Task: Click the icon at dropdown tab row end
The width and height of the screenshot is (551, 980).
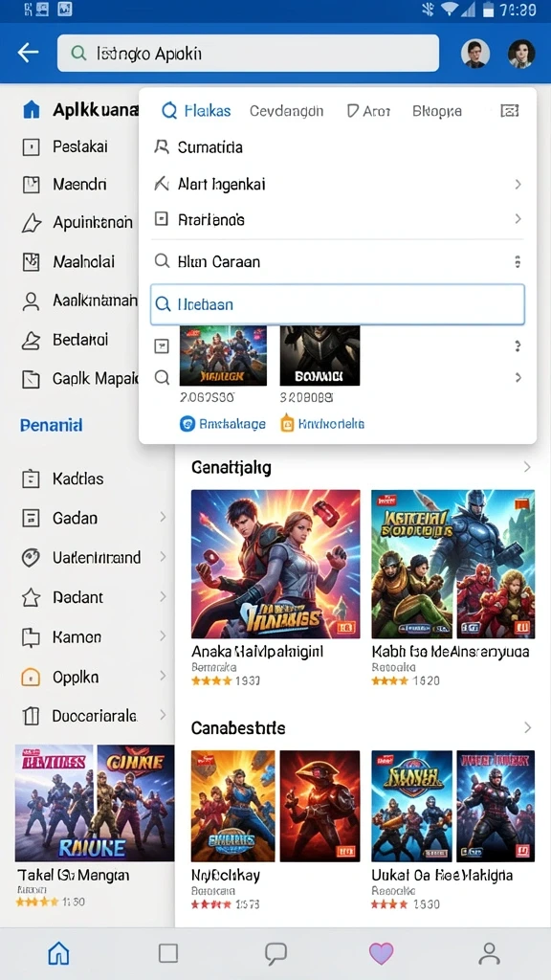Action: click(x=510, y=111)
